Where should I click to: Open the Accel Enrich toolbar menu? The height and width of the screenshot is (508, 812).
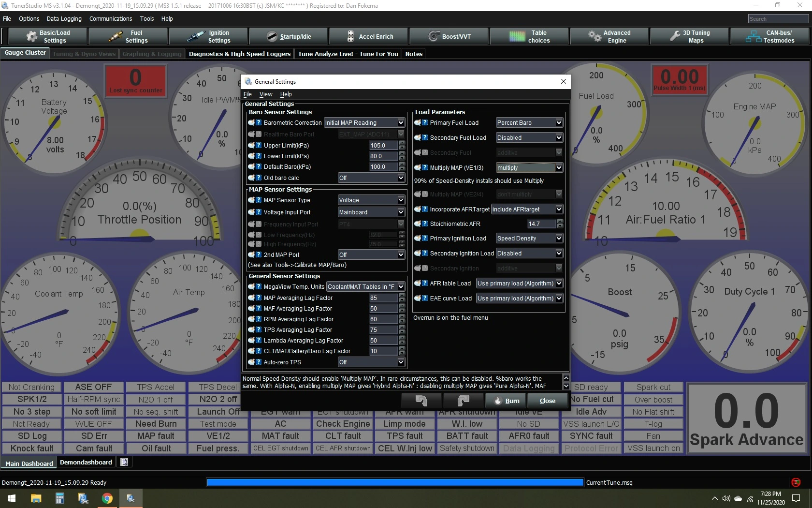point(369,37)
